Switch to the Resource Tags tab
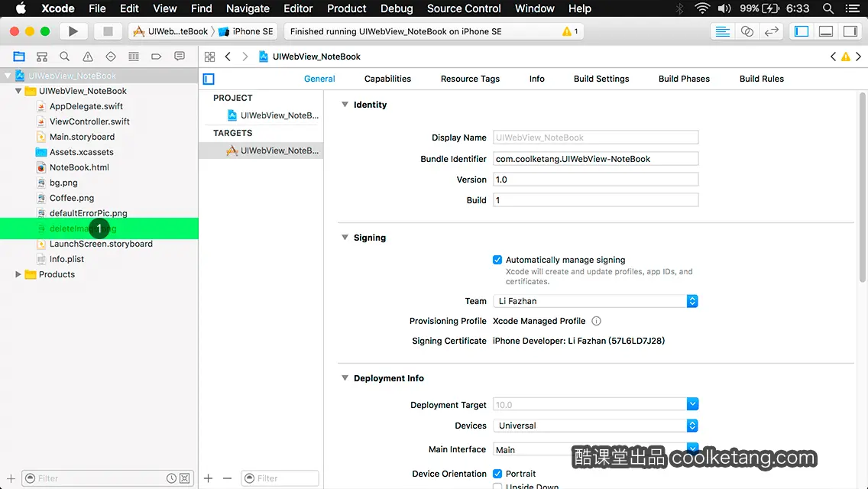This screenshot has width=868, height=489. pos(470,79)
